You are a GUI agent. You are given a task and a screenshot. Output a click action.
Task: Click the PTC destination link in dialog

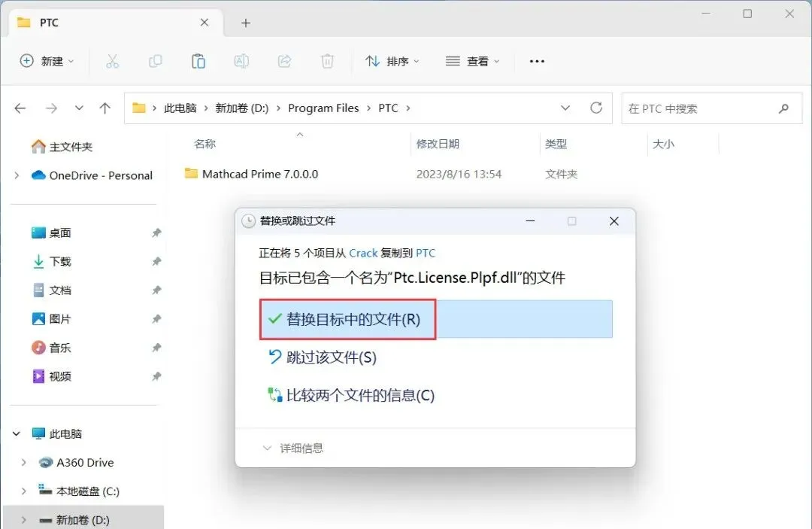426,254
